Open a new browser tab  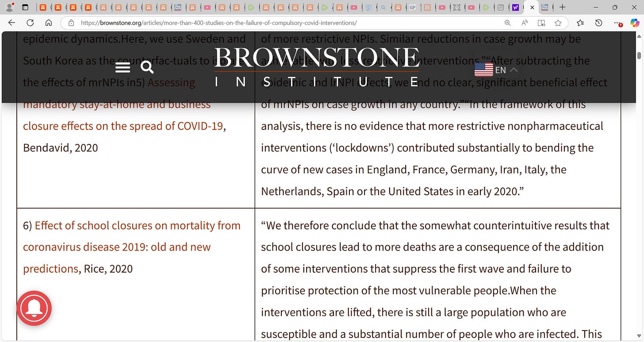coord(562,8)
